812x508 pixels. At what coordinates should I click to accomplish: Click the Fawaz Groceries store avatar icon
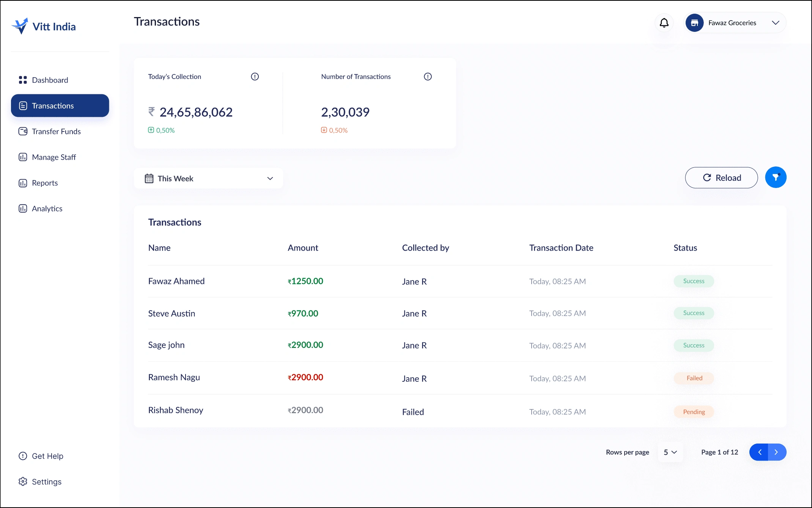point(694,23)
